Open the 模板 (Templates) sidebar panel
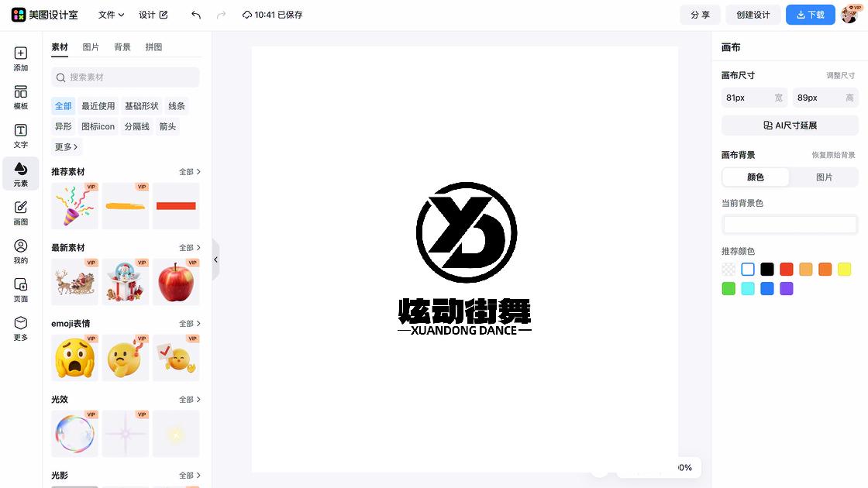 pyautogui.click(x=20, y=97)
